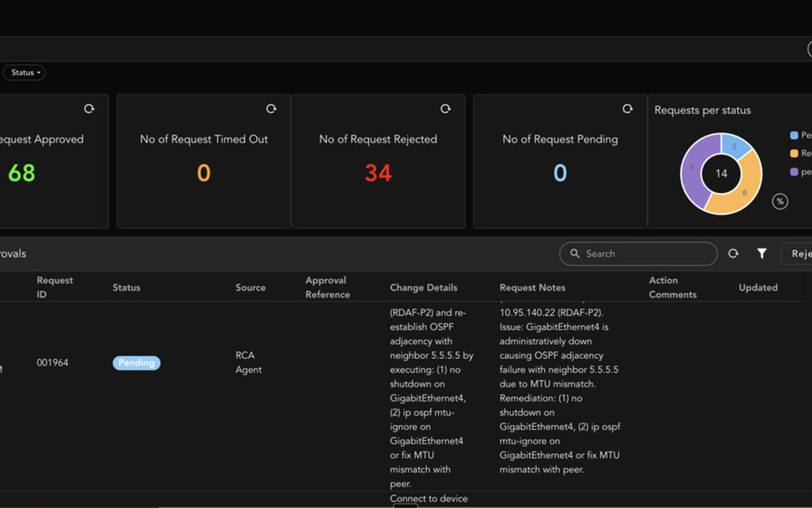
Task: Sort by Source column header
Action: click(x=250, y=288)
